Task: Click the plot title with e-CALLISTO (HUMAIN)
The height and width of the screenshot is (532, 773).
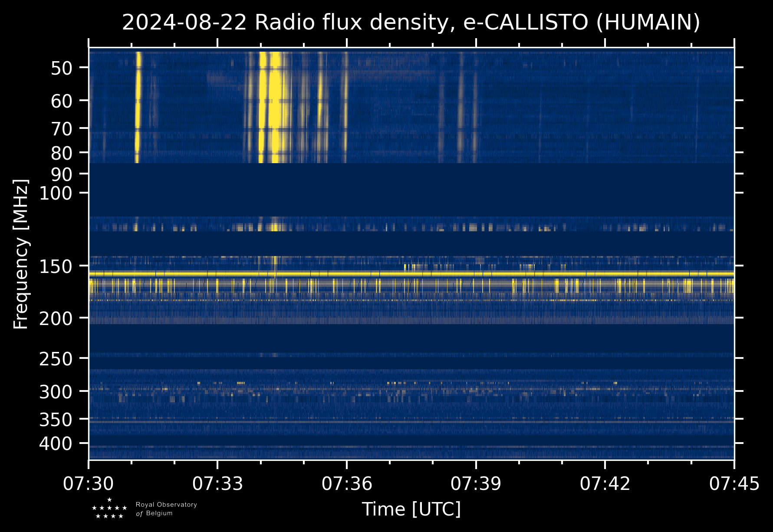Action: [x=411, y=23]
